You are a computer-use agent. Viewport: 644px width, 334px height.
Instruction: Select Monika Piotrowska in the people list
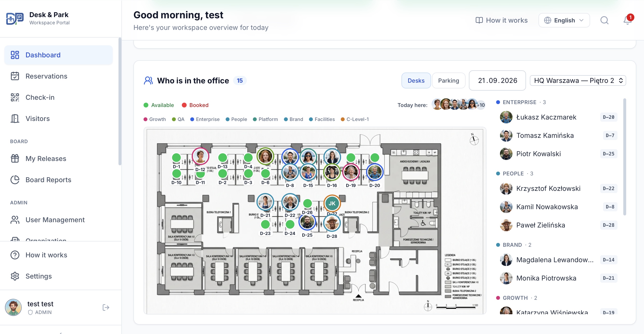[x=559, y=278]
